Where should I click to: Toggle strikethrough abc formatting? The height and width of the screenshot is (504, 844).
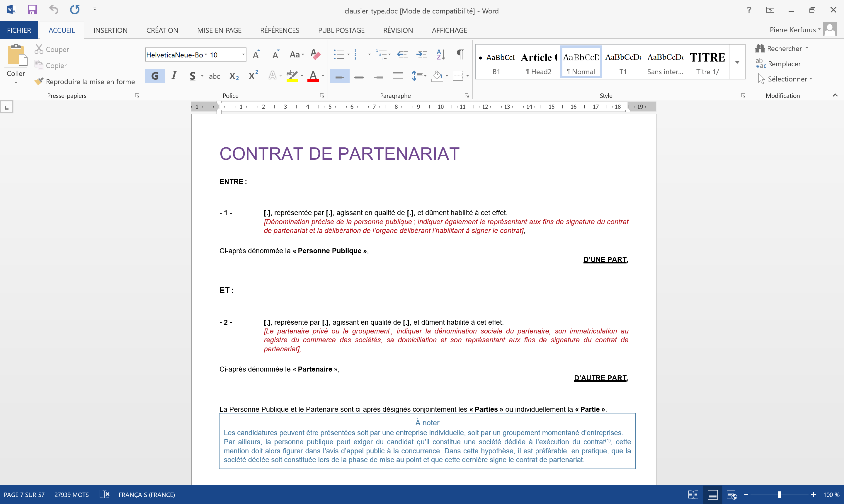(x=214, y=76)
